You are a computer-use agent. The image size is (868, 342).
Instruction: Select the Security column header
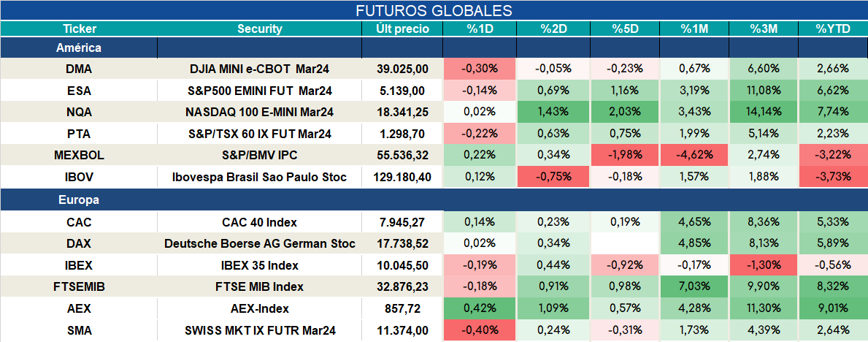tap(260, 28)
